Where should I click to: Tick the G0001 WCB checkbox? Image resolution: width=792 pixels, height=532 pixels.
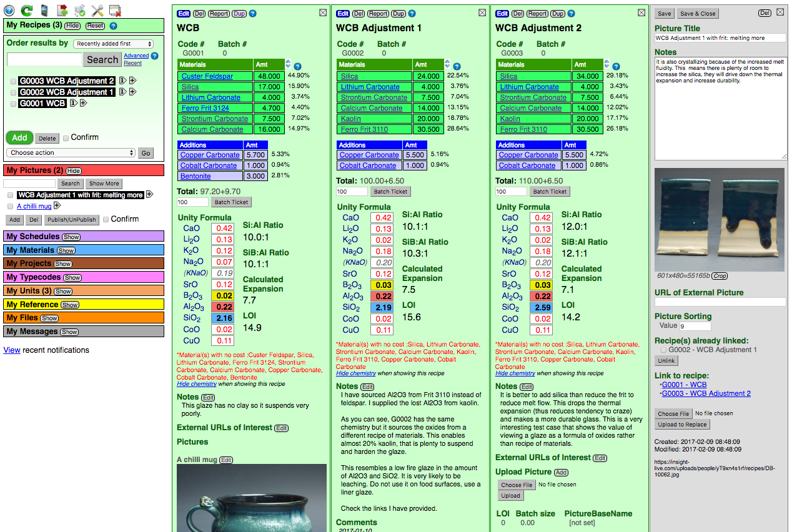tap(14, 104)
